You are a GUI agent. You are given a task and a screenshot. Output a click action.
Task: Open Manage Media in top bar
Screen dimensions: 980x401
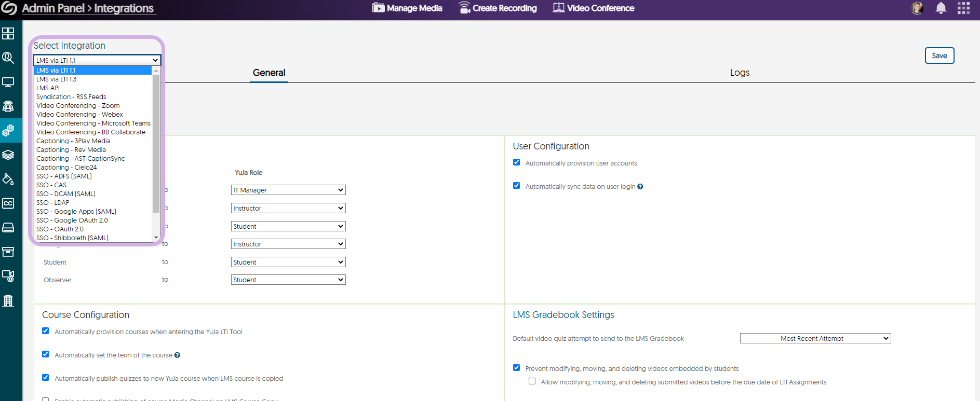coord(408,8)
